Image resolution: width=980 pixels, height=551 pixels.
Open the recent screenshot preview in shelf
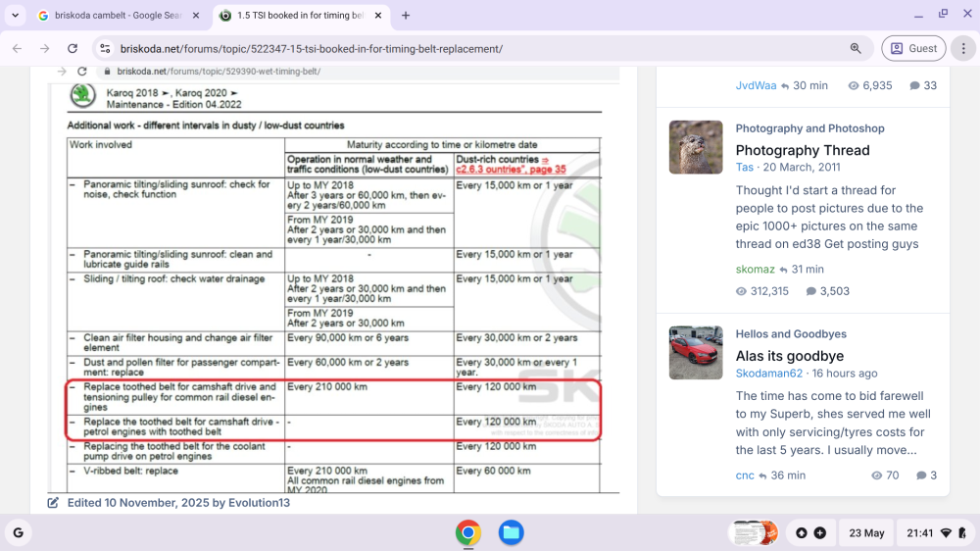click(x=753, y=533)
